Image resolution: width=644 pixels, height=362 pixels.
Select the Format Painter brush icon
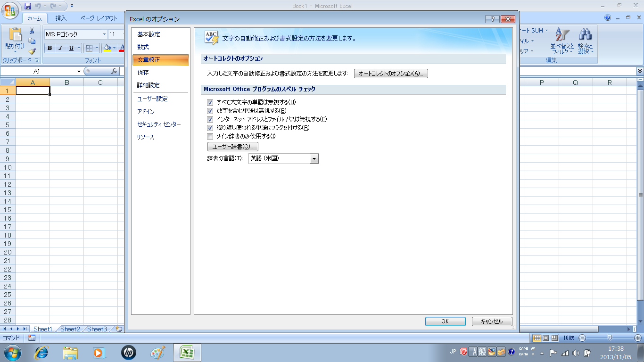coord(32,51)
